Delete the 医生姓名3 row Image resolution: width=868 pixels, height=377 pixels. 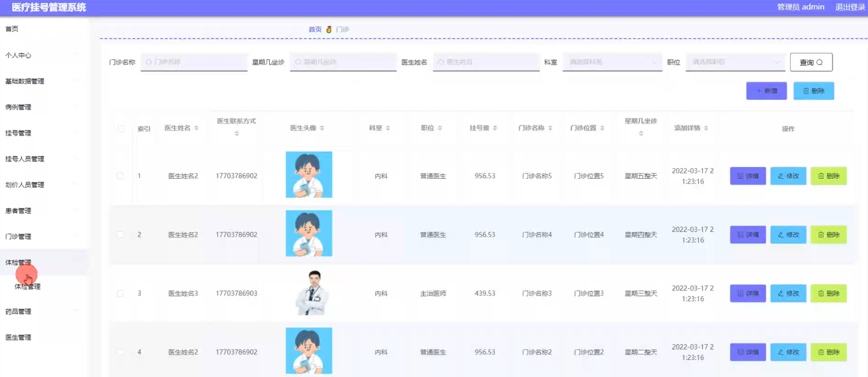[x=829, y=293]
